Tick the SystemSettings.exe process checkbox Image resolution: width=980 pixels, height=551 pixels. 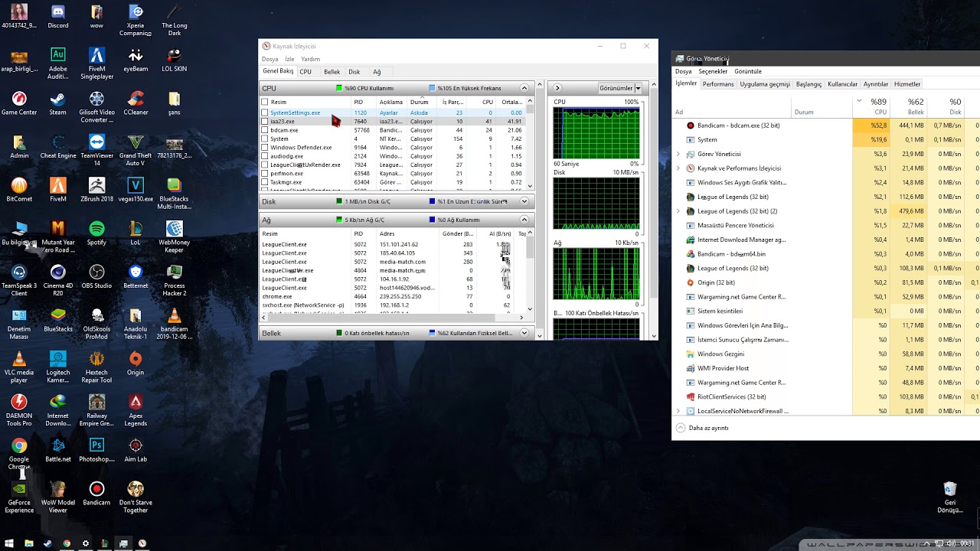click(x=265, y=112)
